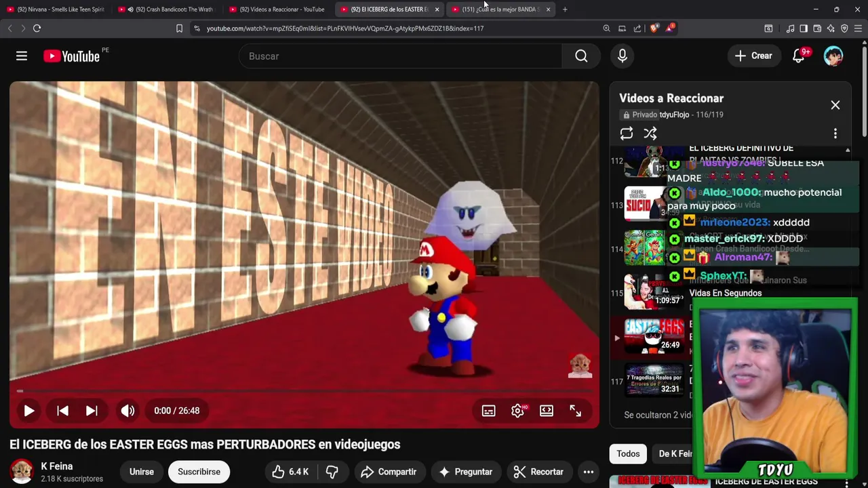
Task: Open the browser main hamburger menu
Action: pos(859,28)
